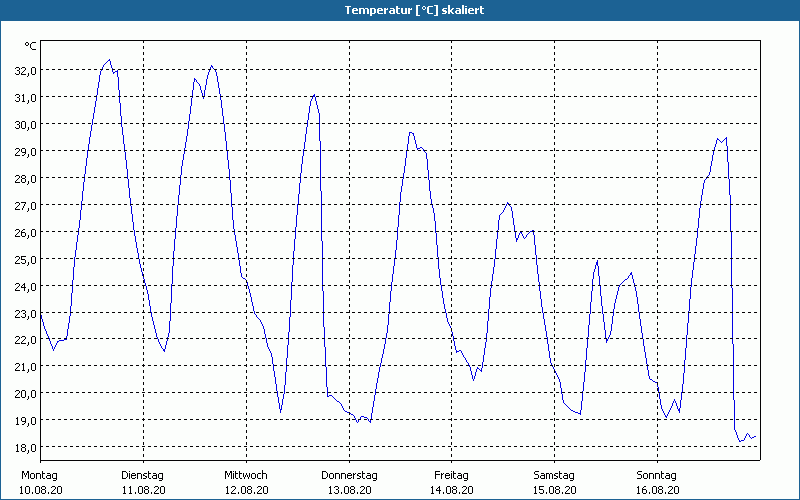This screenshot has height=500, width=800.
Task: Click the Dienstag day label
Action: click(142, 476)
